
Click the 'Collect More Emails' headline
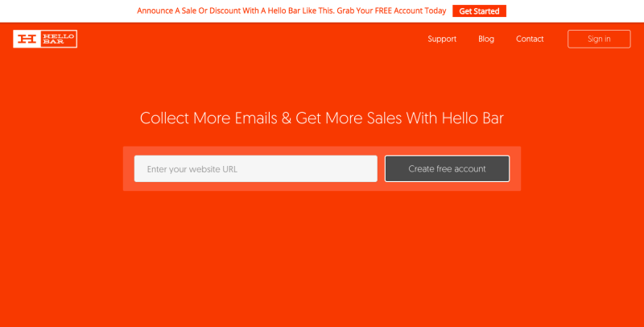(205, 118)
